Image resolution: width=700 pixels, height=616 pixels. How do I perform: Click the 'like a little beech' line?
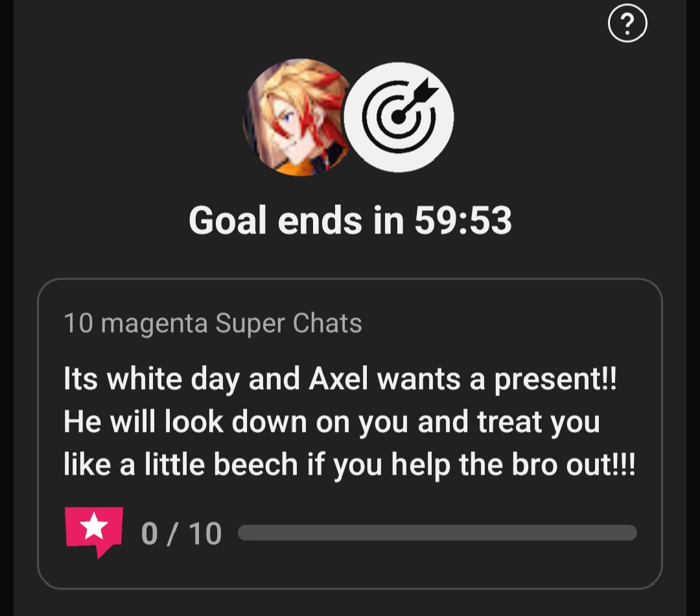pyautogui.click(x=349, y=464)
